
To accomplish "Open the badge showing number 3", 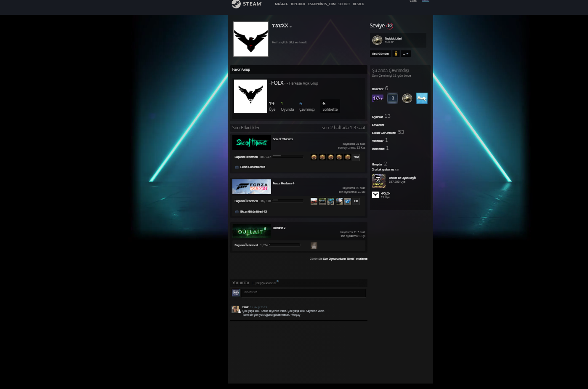I will pos(392,98).
